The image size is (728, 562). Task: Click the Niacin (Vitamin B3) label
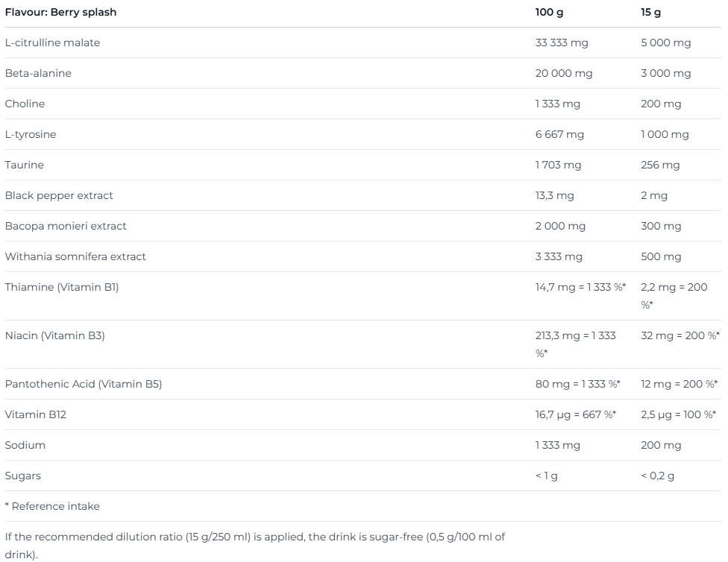tap(55, 335)
